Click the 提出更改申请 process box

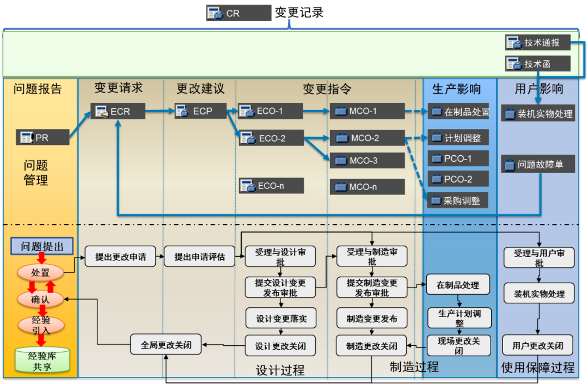pyautogui.click(x=120, y=257)
